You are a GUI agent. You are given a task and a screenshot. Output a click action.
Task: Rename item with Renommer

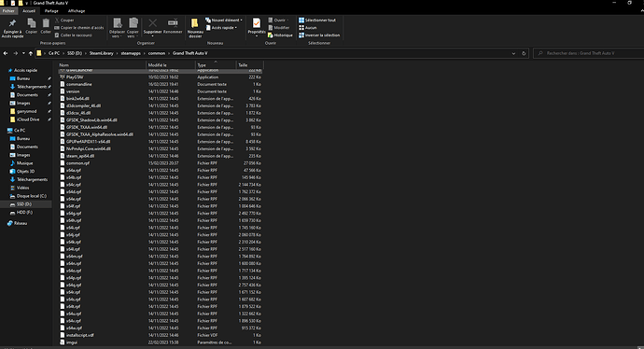(173, 26)
